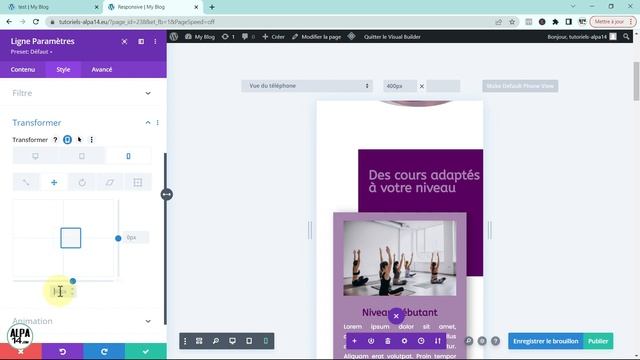The height and width of the screenshot is (360, 640).
Task: Reload the browser page
Action: (x=36, y=22)
